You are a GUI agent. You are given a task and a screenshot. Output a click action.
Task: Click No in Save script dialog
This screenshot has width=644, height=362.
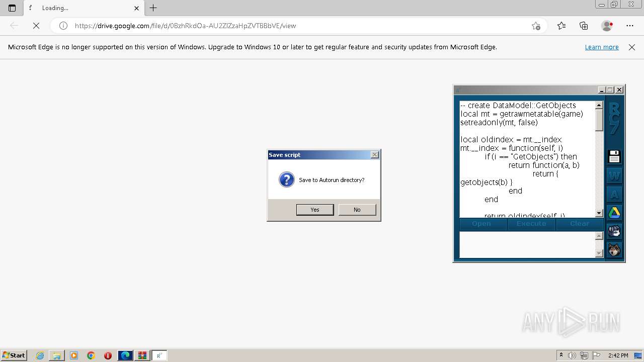click(357, 210)
